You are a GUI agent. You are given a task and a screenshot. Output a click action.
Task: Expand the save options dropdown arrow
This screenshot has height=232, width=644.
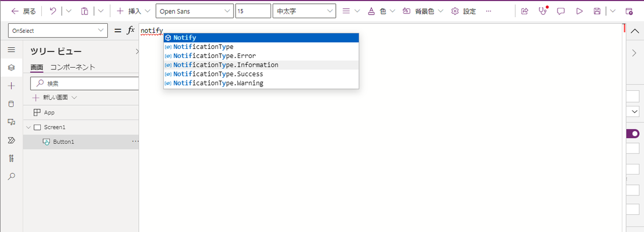click(x=612, y=11)
